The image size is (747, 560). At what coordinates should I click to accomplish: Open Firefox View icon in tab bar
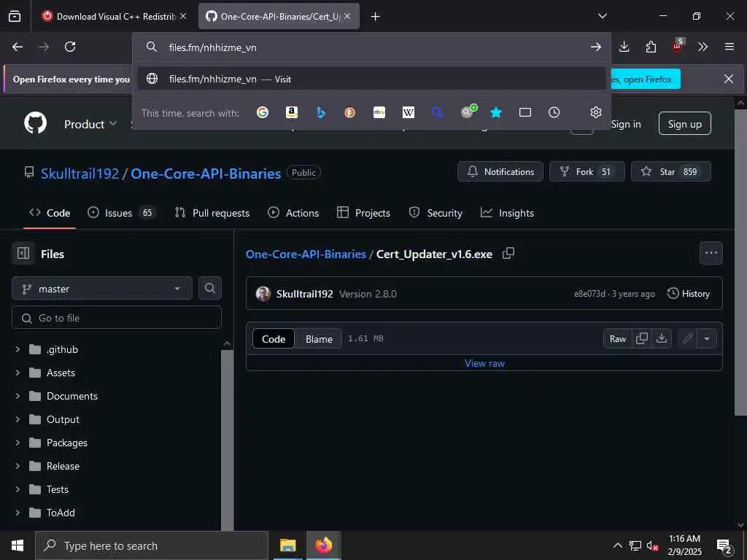[15, 16]
